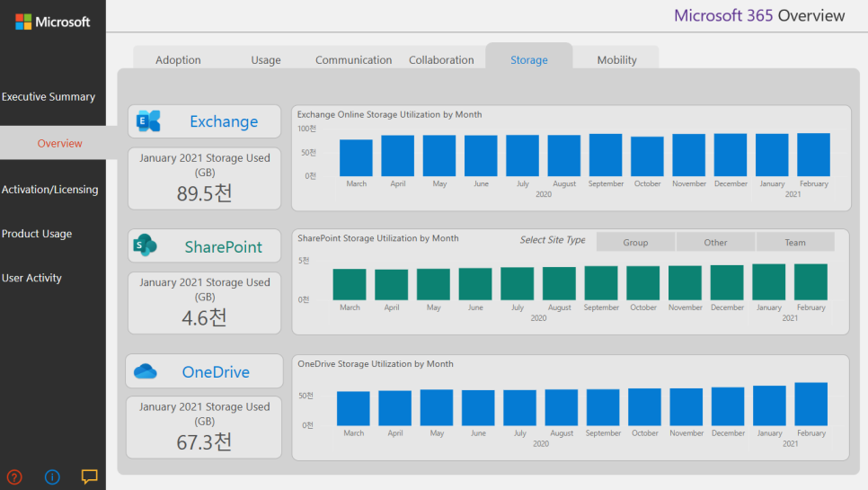The image size is (868, 490).
Task: Open the Collaboration tab
Action: pyautogui.click(x=441, y=60)
